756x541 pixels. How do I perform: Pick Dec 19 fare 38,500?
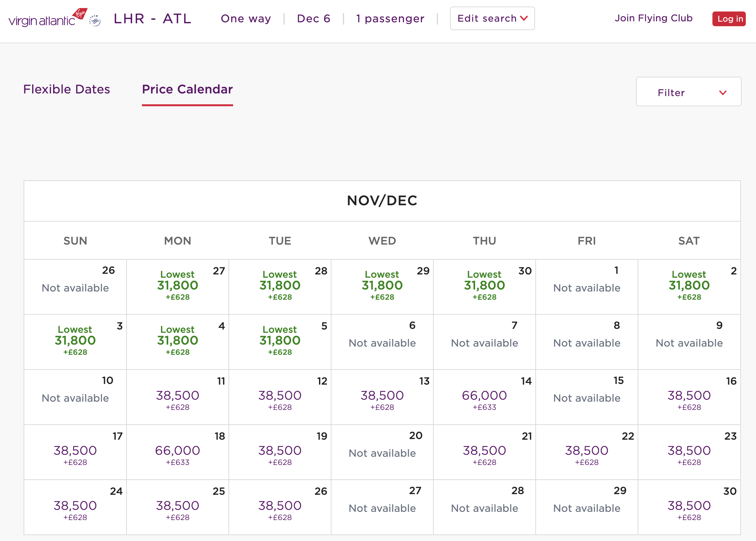point(280,452)
